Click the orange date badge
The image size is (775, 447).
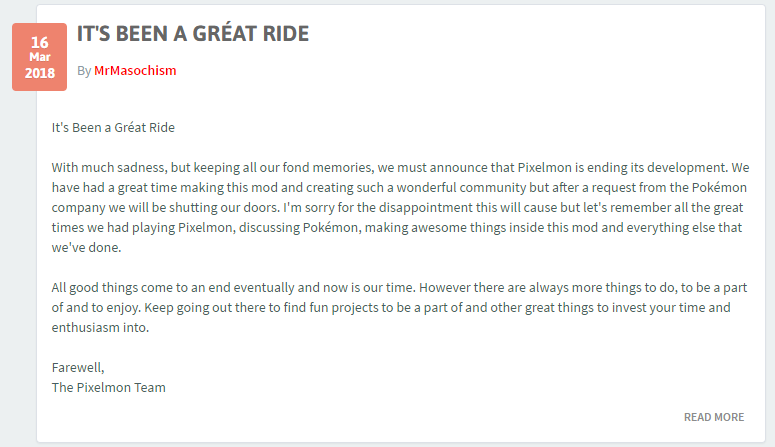click(x=40, y=57)
